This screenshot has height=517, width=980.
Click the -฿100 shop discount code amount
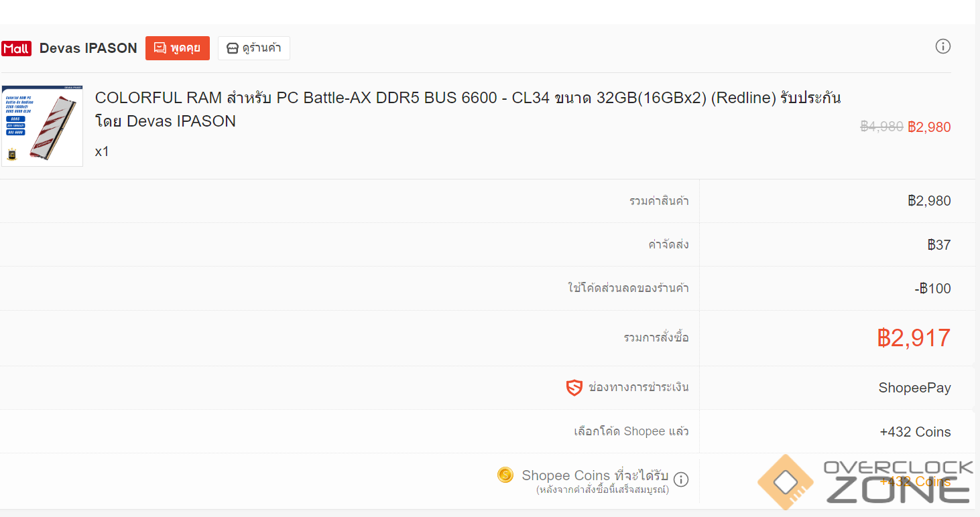(932, 289)
